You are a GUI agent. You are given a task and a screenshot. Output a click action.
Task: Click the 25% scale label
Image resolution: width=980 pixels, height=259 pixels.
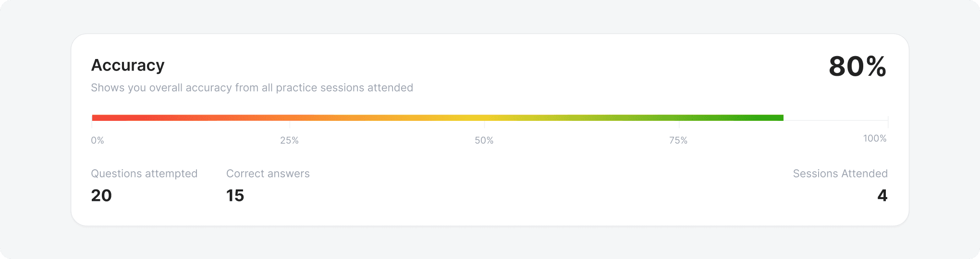pyautogui.click(x=289, y=141)
